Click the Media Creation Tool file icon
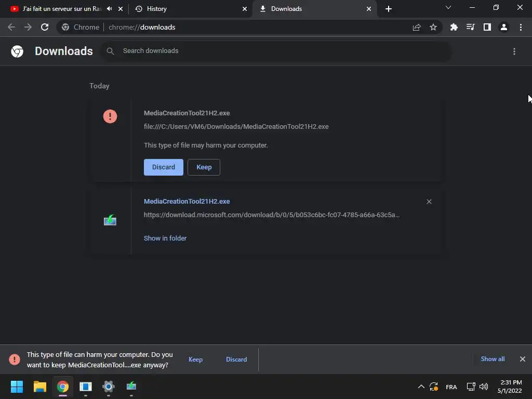 coord(110,220)
